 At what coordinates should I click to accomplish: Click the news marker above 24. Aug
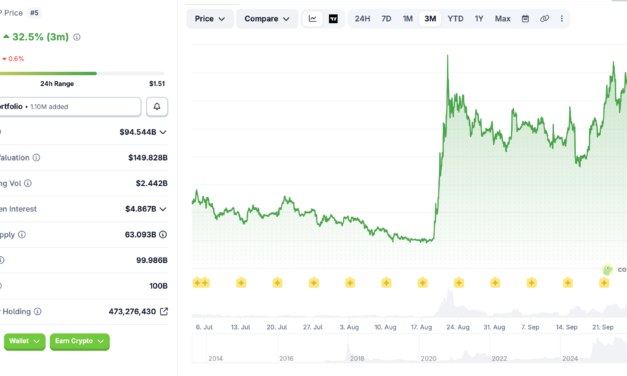459,283
